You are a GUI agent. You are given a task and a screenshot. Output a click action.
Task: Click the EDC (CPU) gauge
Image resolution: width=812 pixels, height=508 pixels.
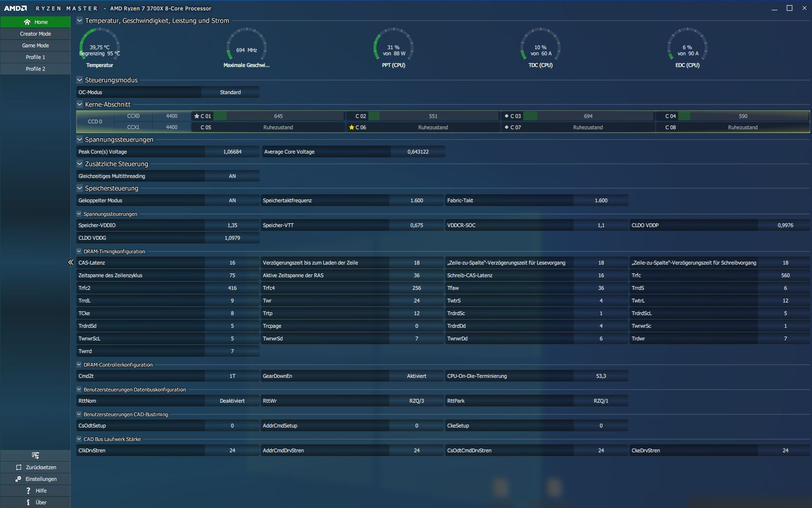pos(687,48)
